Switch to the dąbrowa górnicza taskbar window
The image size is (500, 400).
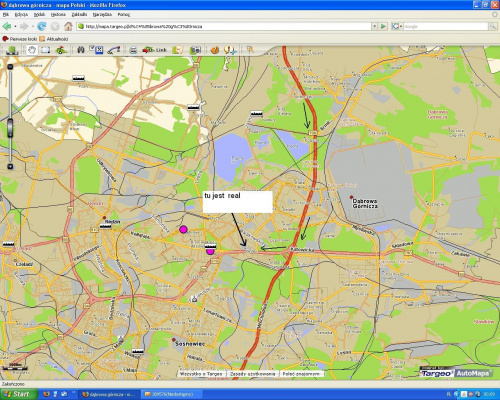tap(108, 394)
